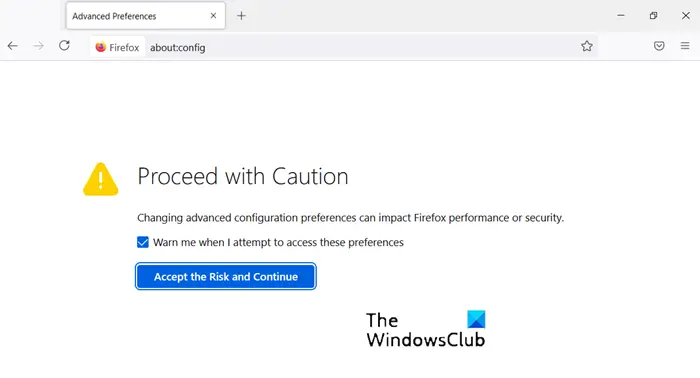Accept the Risk and Continue

pyautogui.click(x=226, y=277)
